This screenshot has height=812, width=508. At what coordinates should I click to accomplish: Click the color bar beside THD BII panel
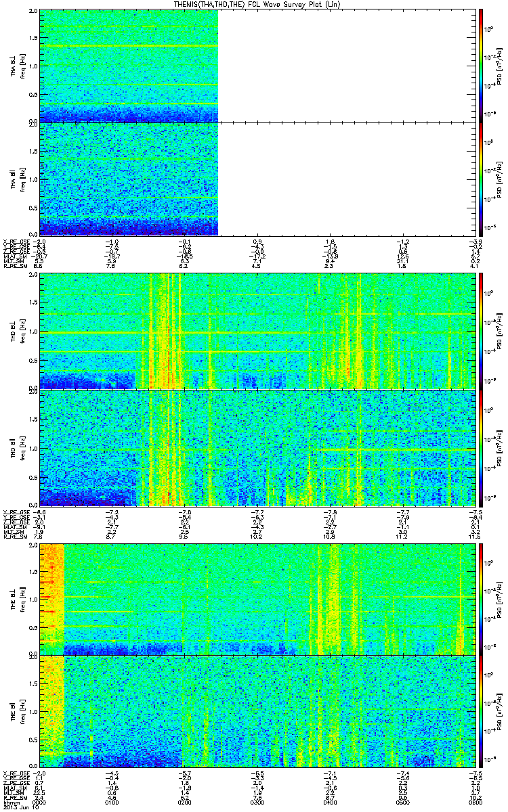[x=481, y=447]
